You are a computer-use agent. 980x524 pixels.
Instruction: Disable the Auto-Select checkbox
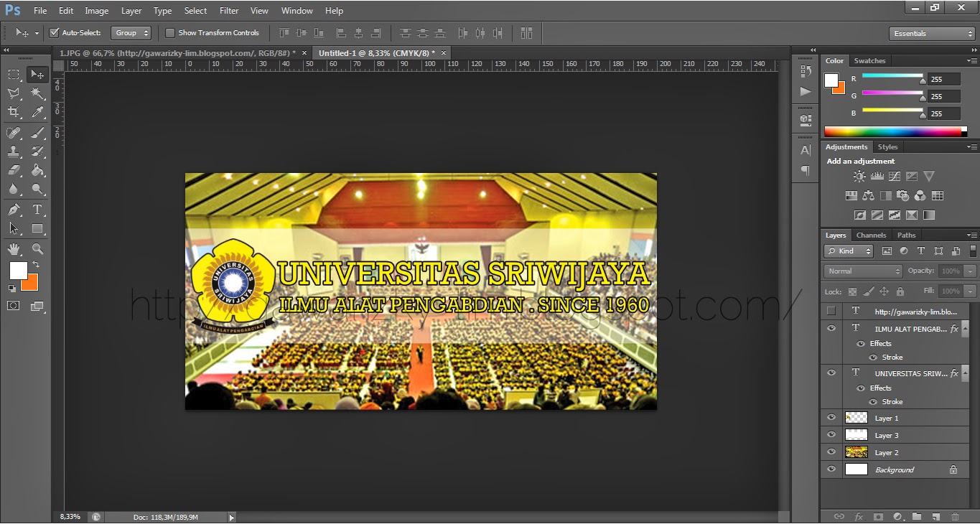point(55,32)
